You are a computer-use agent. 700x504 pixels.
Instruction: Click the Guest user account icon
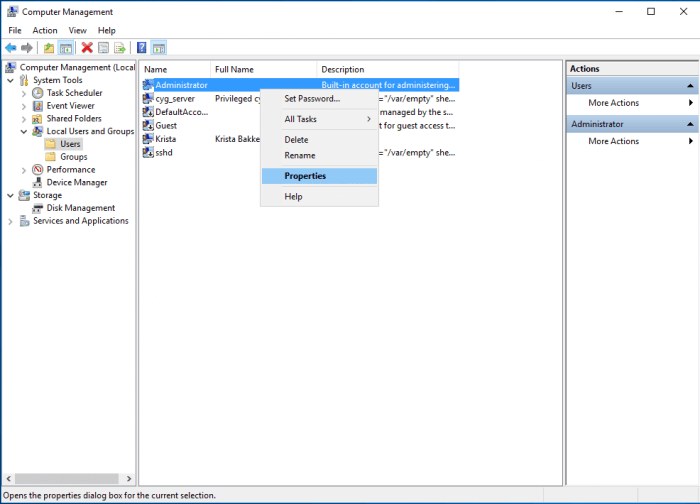pyautogui.click(x=148, y=125)
